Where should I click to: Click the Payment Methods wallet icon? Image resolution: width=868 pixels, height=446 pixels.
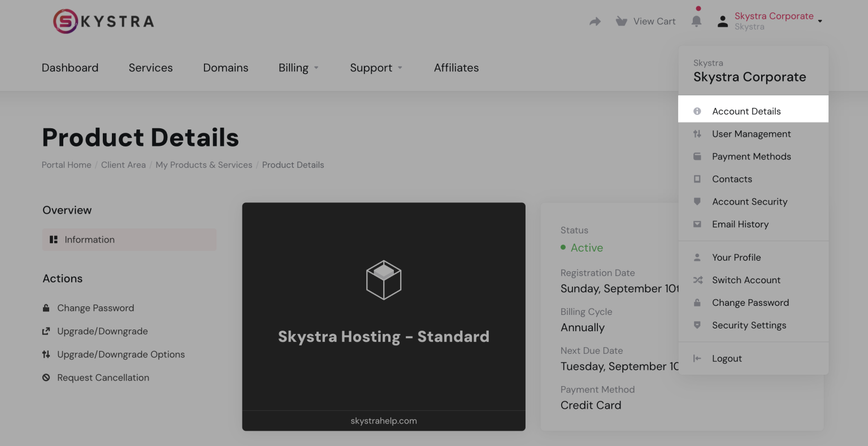tap(696, 157)
